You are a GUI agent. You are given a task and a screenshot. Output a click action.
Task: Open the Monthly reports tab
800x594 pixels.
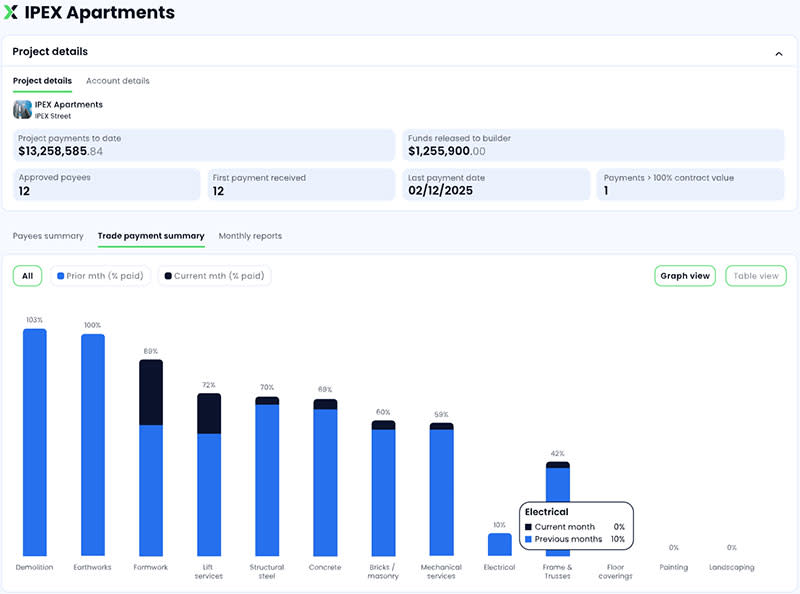[x=250, y=236]
